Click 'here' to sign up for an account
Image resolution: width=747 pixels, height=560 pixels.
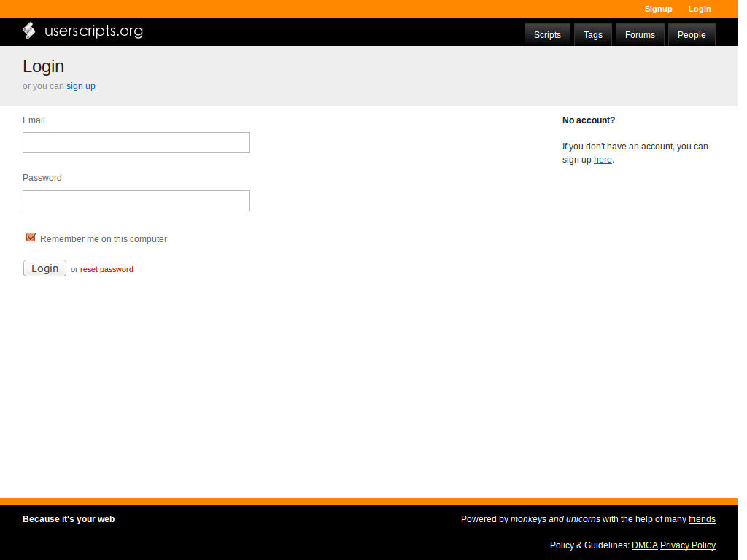[603, 159]
